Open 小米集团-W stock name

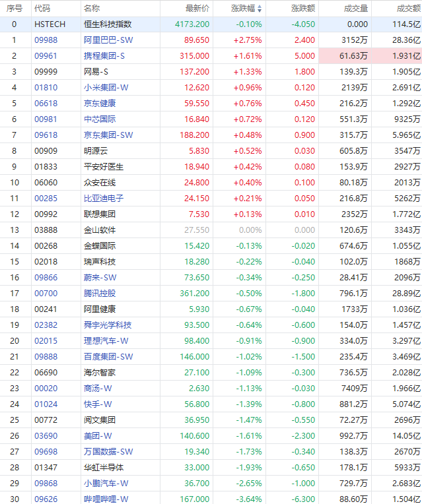click(106, 88)
